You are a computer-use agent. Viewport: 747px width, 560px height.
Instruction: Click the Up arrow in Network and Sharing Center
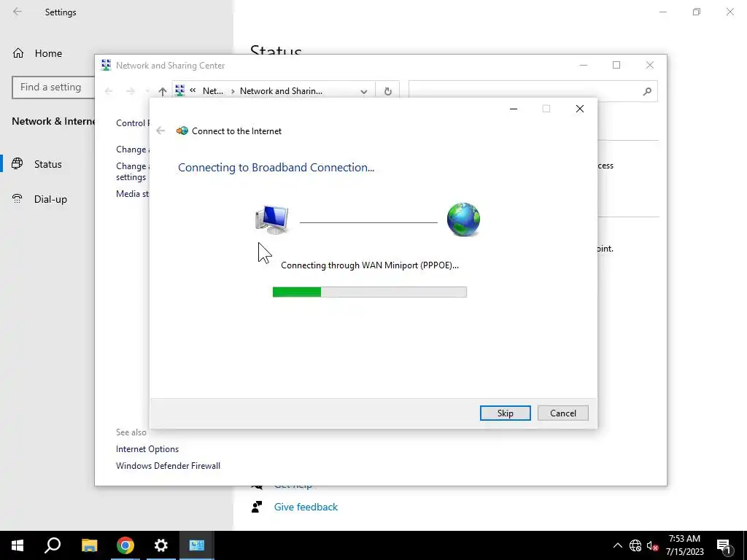click(x=163, y=91)
